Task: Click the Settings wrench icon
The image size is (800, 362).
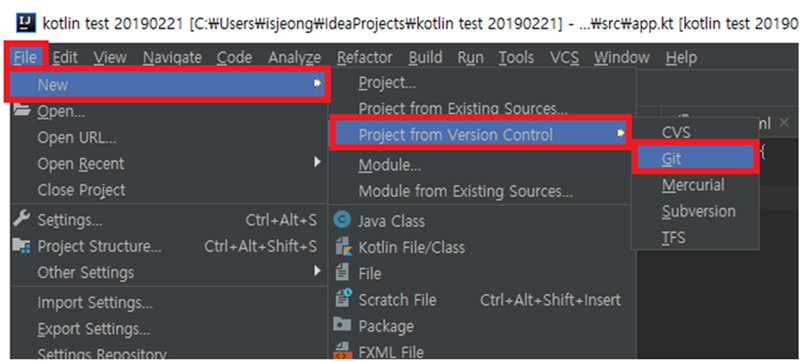Action: [21, 219]
